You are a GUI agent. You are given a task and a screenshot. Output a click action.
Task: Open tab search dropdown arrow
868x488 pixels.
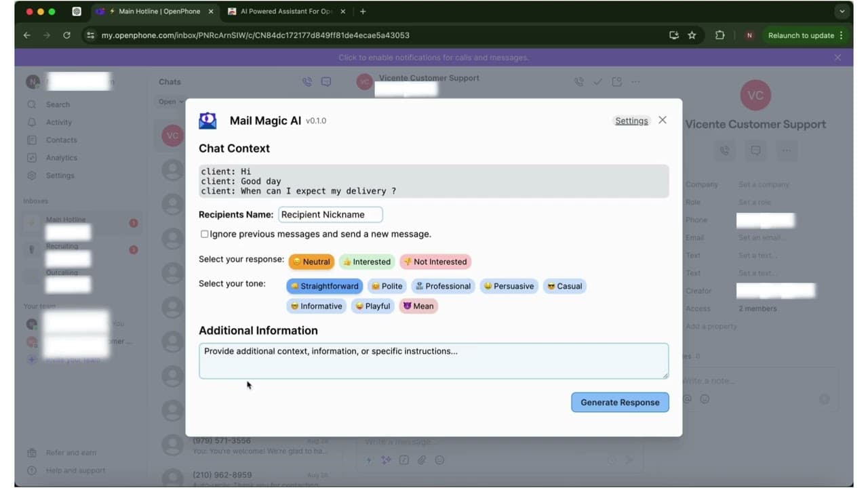(842, 12)
